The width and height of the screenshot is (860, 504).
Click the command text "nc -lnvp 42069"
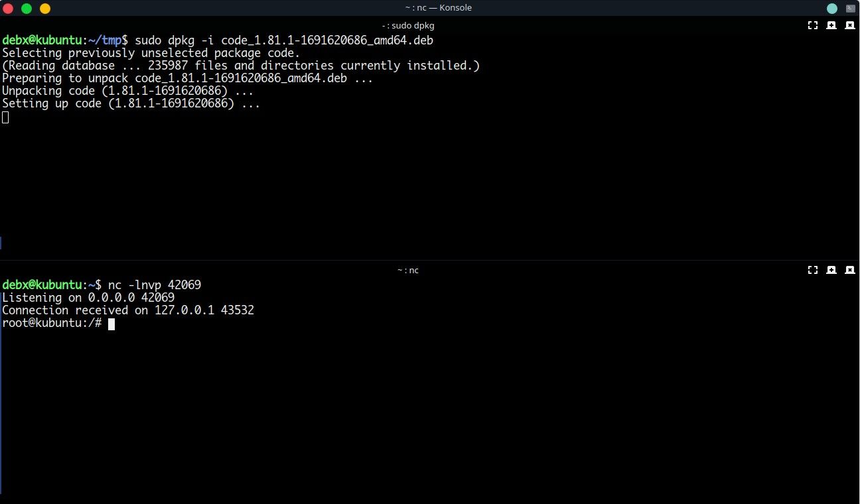click(x=155, y=284)
